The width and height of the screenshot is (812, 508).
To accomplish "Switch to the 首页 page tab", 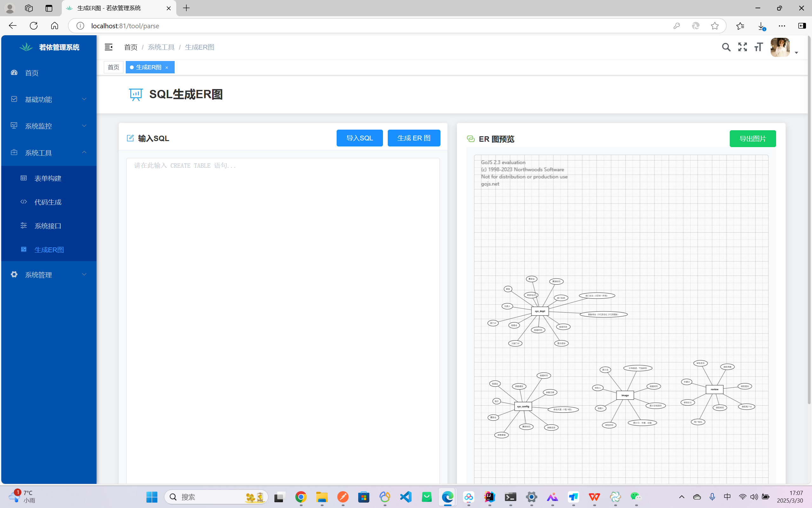I will coord(113,67).
